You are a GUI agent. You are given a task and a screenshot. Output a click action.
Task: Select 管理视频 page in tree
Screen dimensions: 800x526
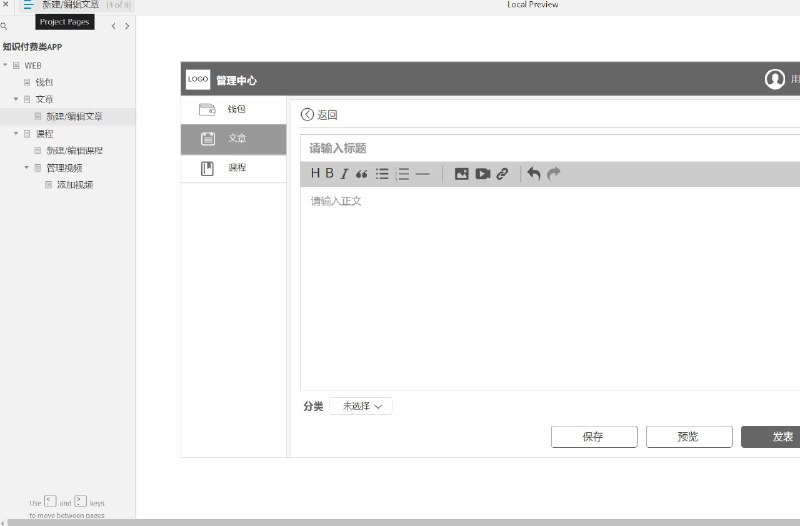(64, 168)
